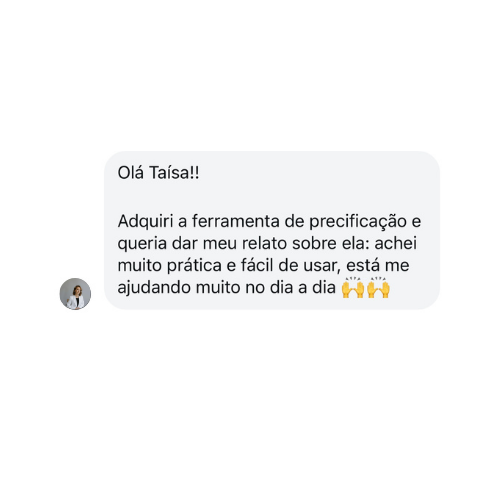The width and height of the screenshot is (500, 500).
Task: Click the word "está" in the message
Action: click(363, 265)
